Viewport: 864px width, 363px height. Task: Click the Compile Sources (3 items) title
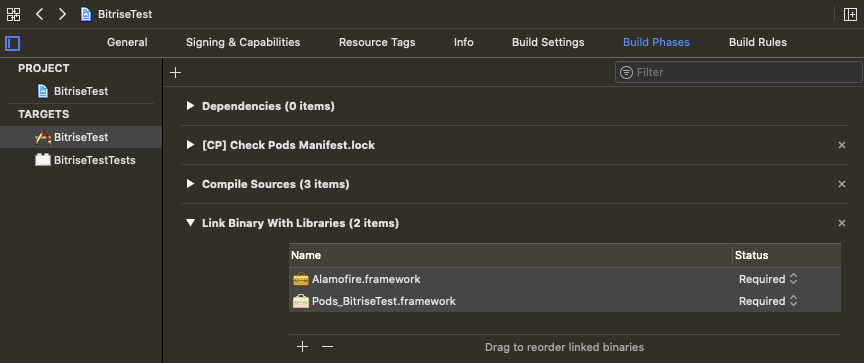click(x=276, y=184)
